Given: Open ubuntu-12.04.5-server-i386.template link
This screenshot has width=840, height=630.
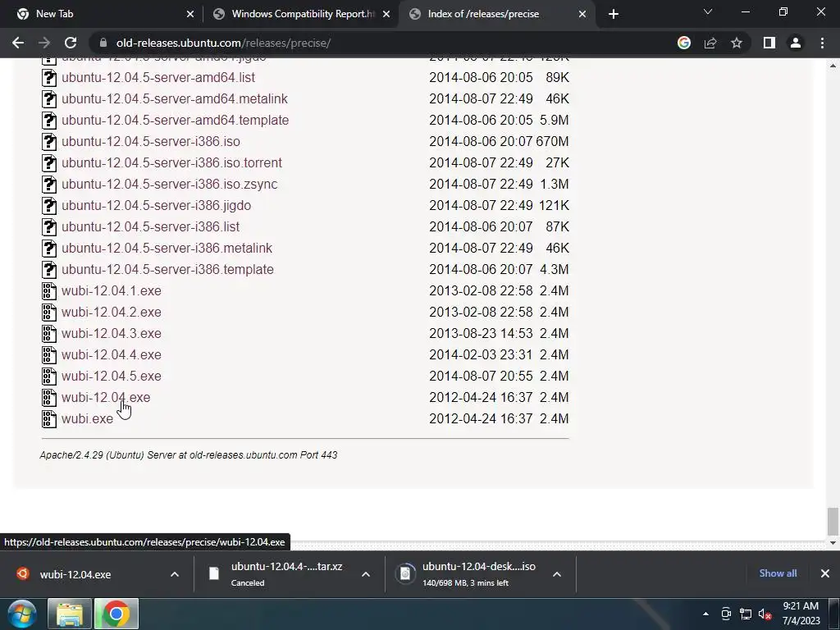Looking at the screenshot, I should click(167, 269).
